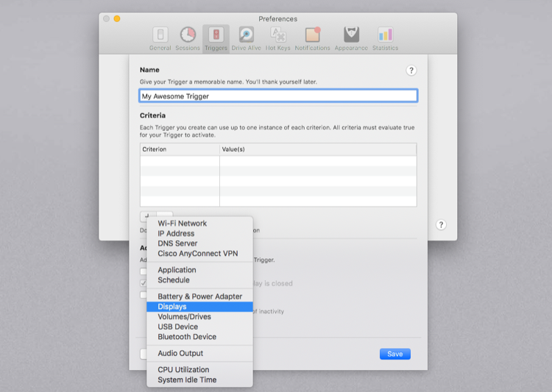Screen dimensions: 552x392
Task: Click the help button beside Name
Action: [x=411, y=71]
